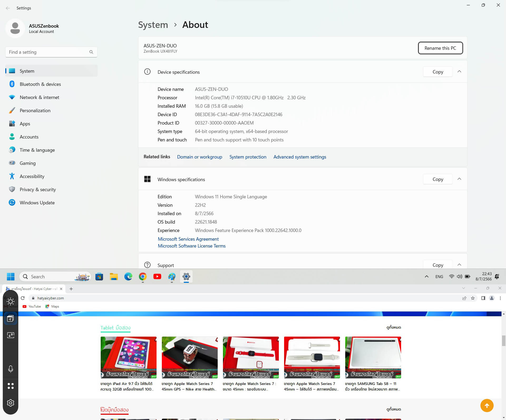Open Bluetooth & devices settings

click(51, 84)
